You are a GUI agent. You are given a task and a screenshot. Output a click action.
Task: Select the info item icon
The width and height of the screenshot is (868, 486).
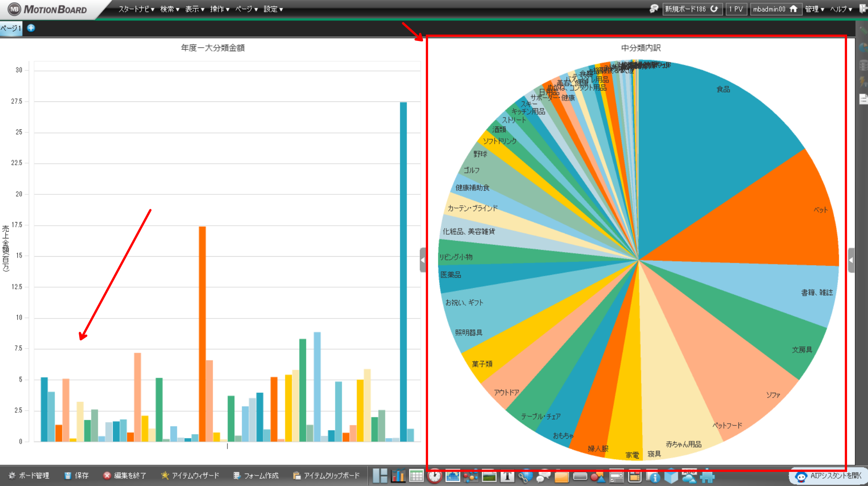click(x=653, y=477)
